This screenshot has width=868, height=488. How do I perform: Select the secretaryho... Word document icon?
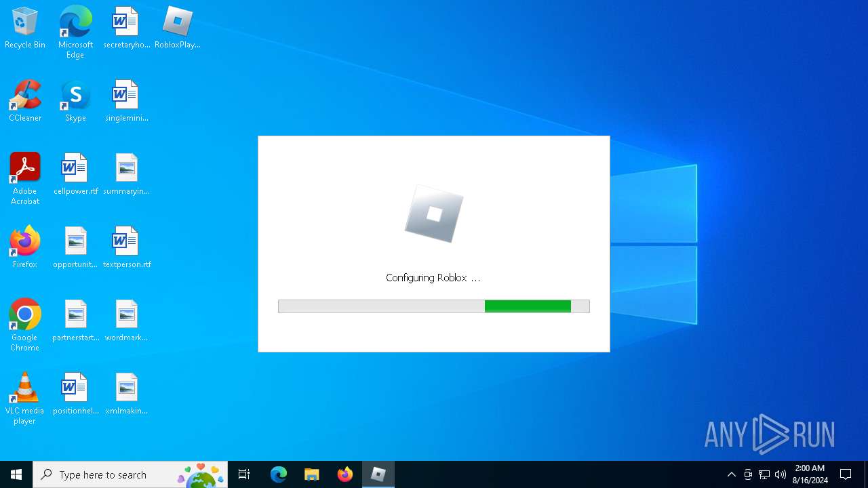(126, 28)
